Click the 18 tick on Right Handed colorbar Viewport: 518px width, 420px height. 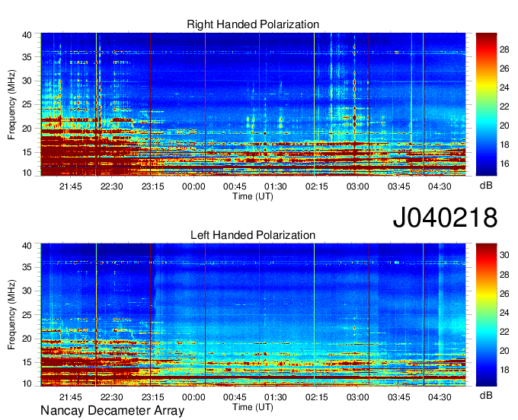point(504,145)
